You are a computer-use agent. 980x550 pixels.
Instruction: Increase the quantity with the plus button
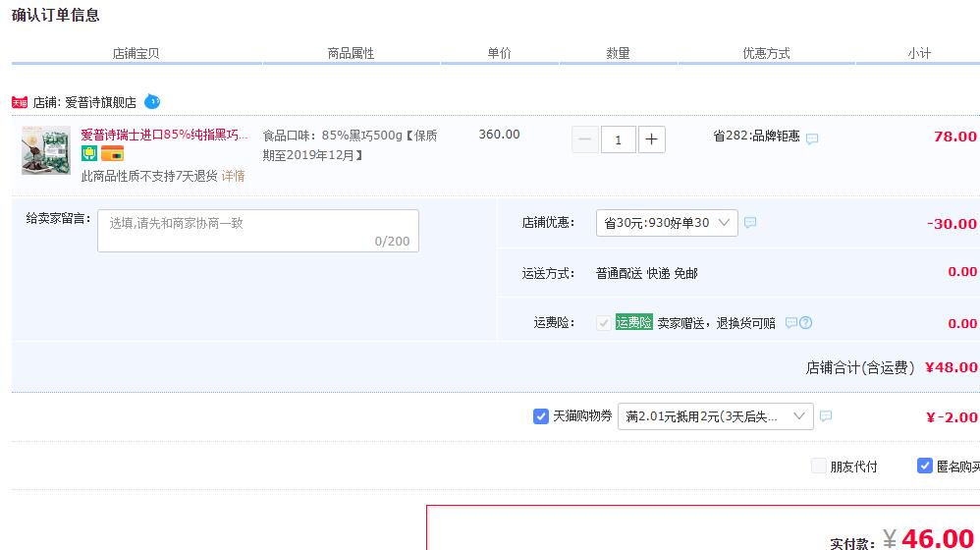(651, 139)
